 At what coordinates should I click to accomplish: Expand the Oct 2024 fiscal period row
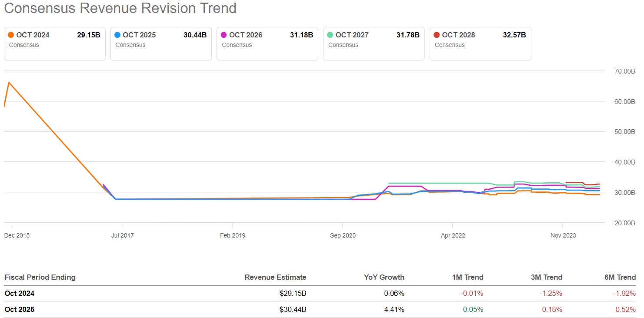[19, 293]
